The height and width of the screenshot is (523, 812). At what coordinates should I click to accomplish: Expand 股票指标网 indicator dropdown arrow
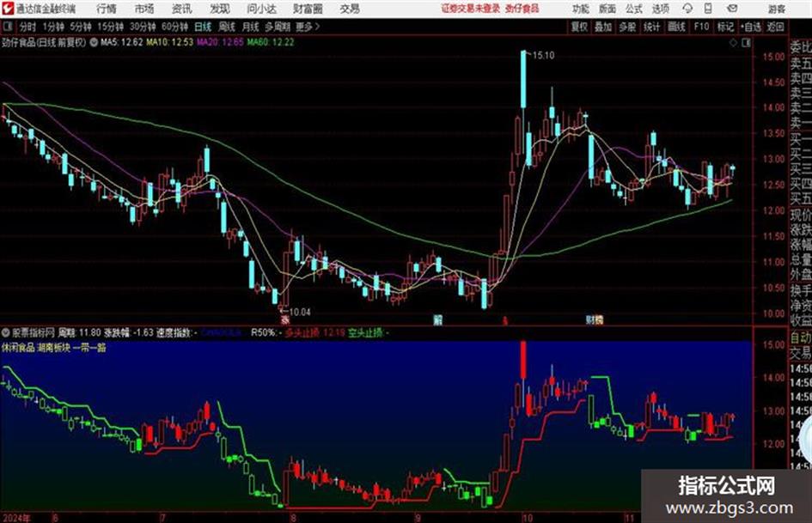(5, 332)
